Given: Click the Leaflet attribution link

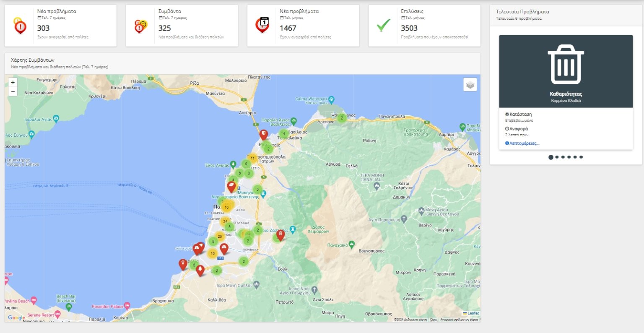Looking at the screenshot, I should [473, 313].
